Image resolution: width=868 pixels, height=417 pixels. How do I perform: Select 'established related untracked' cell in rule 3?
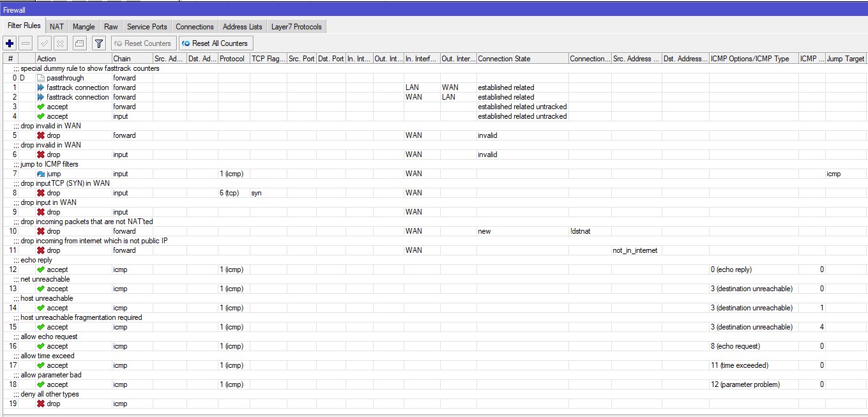522,107
